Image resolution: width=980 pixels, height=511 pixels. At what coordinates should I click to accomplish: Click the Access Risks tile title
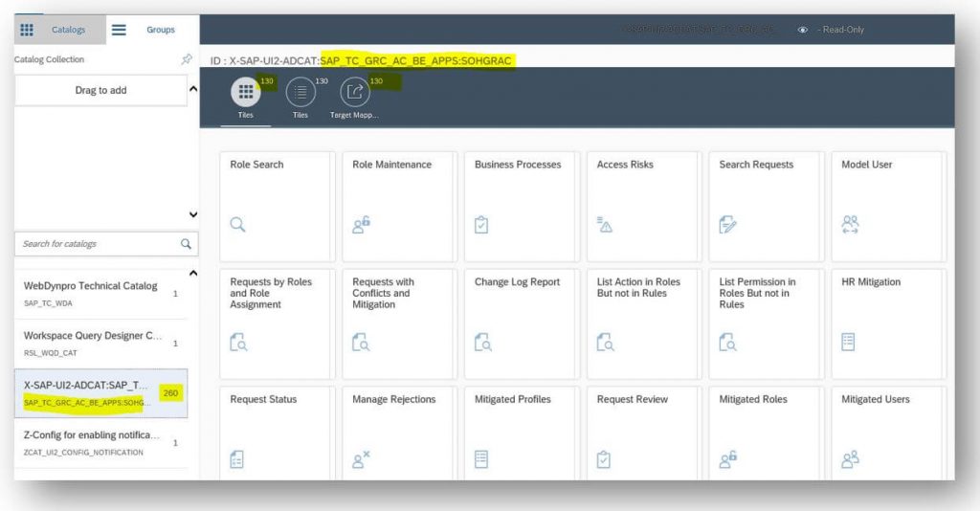click(625, 165)
